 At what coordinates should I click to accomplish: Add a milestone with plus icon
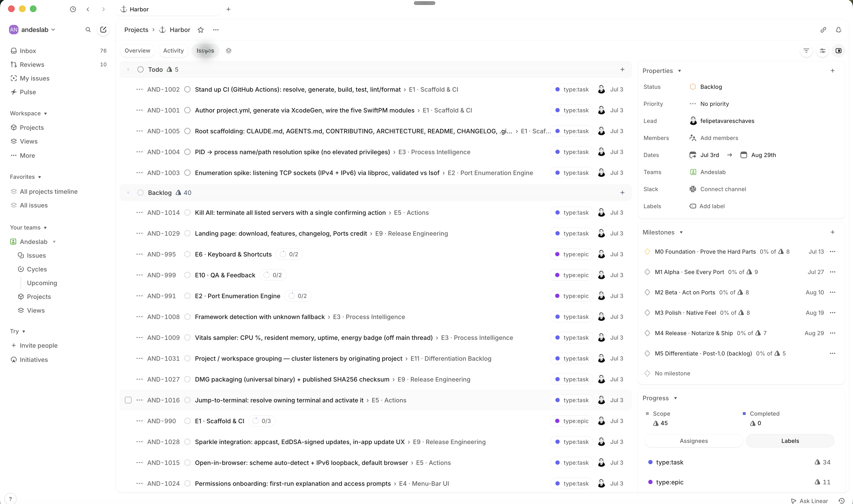pos(833,232)
